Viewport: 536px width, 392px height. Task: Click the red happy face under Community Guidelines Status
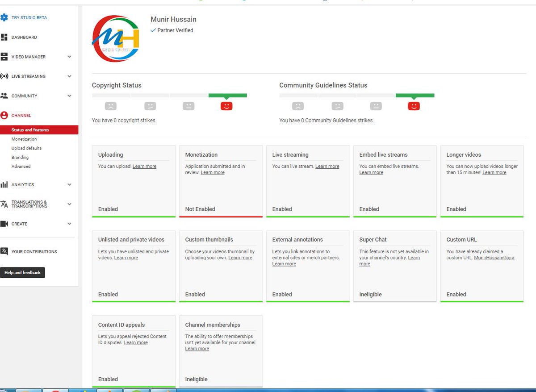tap(414, 106)
